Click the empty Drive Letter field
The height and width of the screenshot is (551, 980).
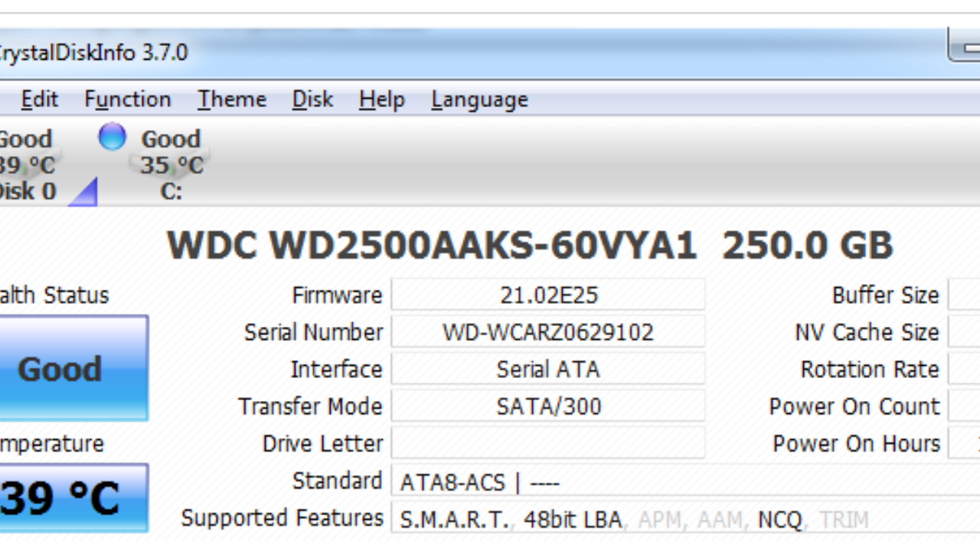click(548, 443)
